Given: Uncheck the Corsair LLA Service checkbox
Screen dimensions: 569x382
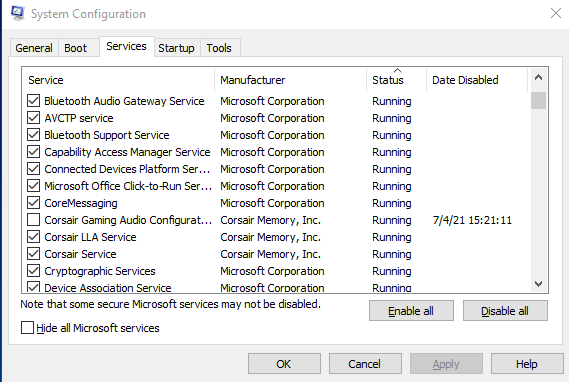Looking at the screenshot, I should tap(33, 237).
